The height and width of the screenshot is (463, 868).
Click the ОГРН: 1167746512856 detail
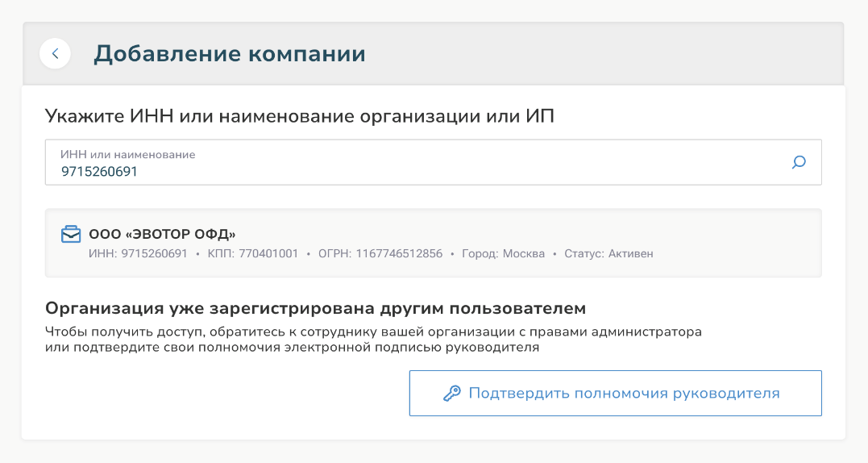point(380,253)
